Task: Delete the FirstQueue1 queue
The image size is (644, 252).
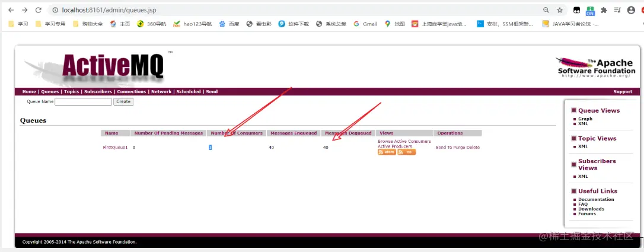Action: (473, 147)
